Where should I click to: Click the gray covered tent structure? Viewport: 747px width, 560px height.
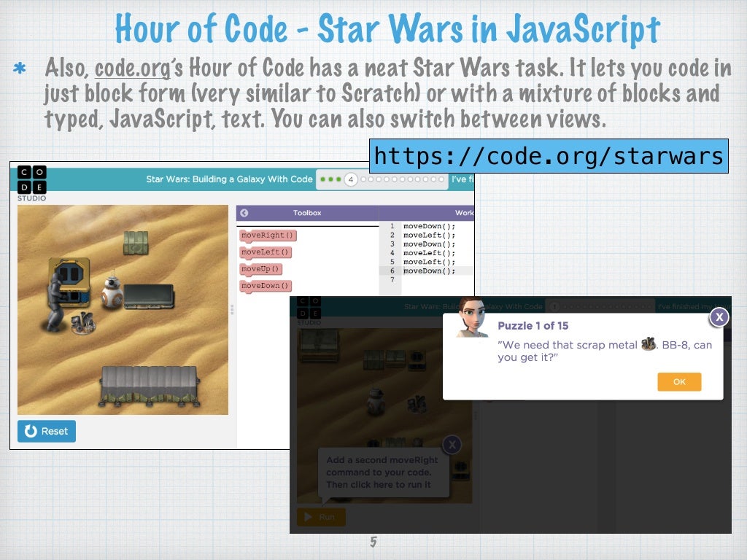coord(149,385)
